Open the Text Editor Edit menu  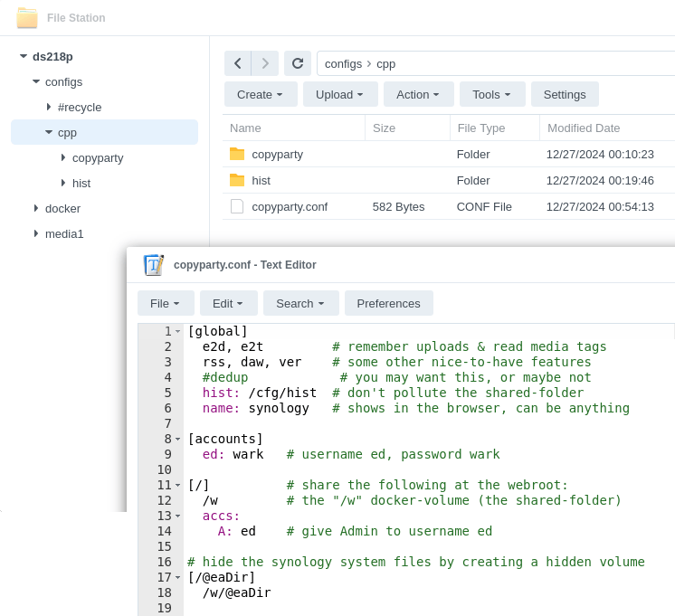click(x=229, y=304)
